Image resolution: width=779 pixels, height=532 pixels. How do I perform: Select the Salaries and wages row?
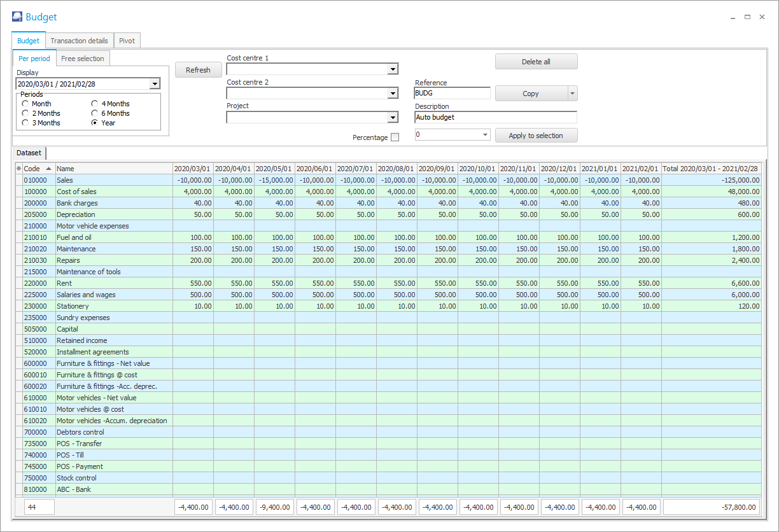(x=83, y=295)
